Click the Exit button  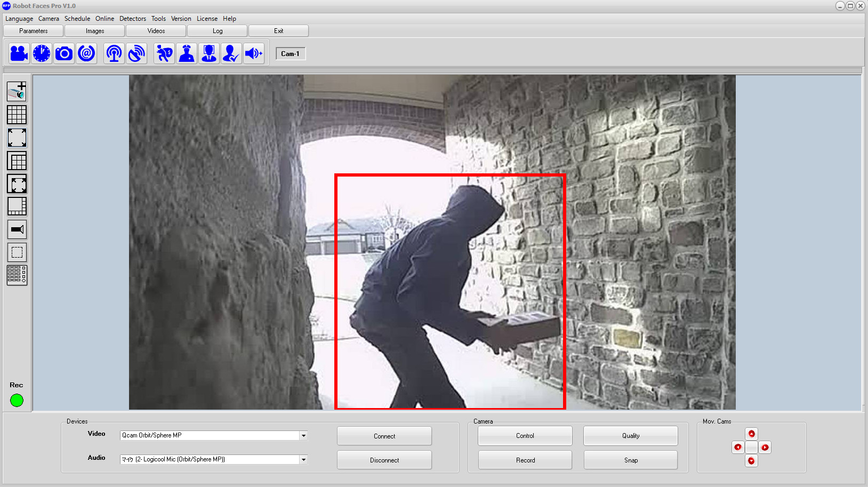click(279, 31)
